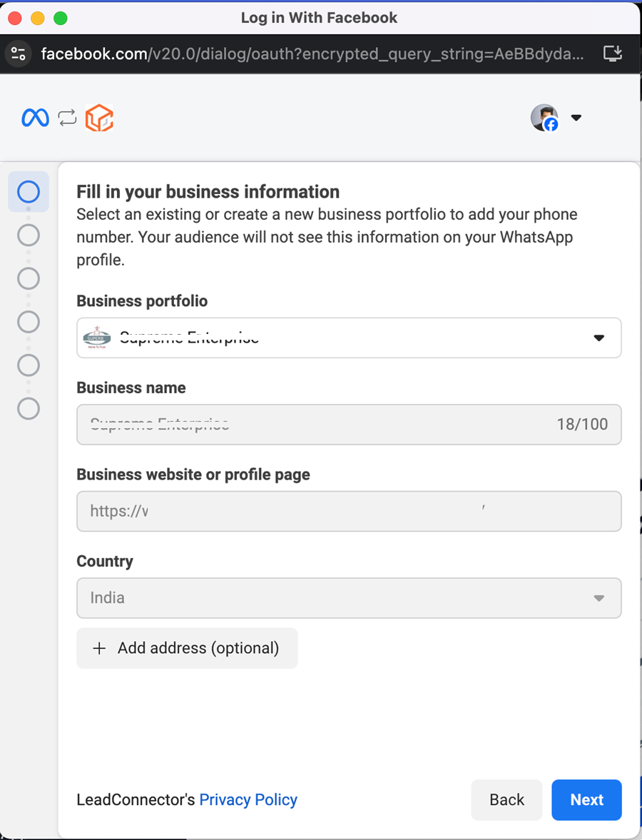Open LeadConnector's Privacy Policy link
642x840 pixels.
(x=248, y=800)
